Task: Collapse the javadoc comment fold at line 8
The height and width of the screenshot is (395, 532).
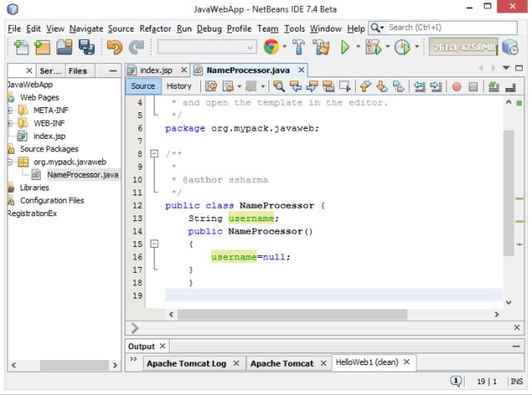Action: click(x=155, y=154)
